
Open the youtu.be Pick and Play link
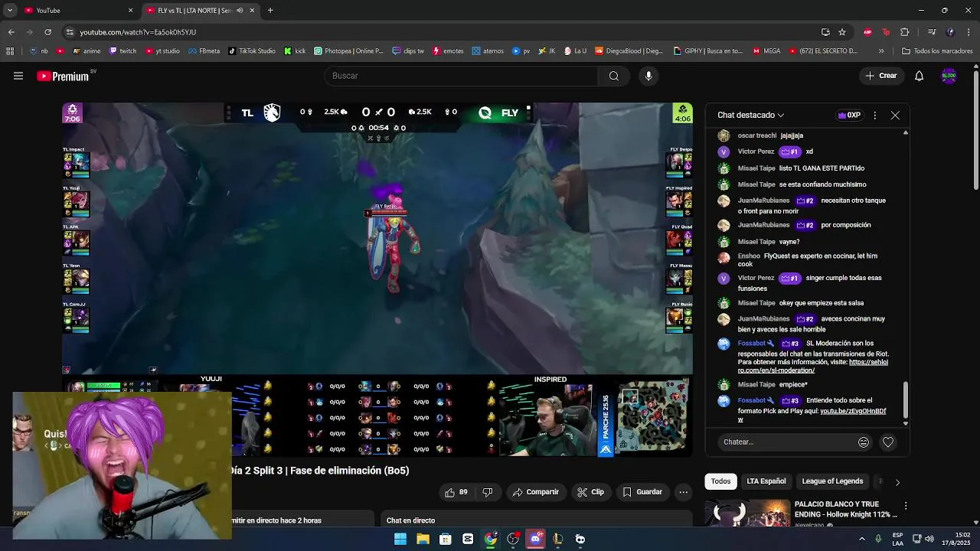812,415
